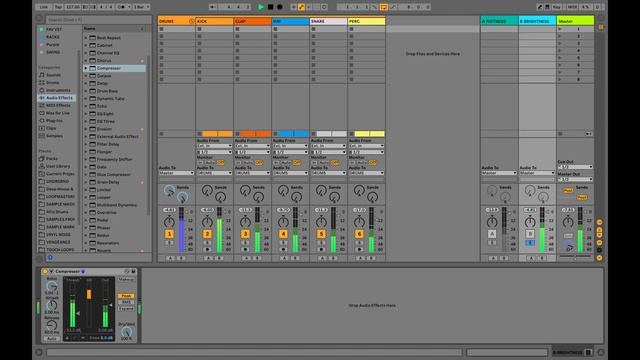640x360 pixels.
Task: Toggle KICK track activator button 2
Action: (x=207, y=234)
